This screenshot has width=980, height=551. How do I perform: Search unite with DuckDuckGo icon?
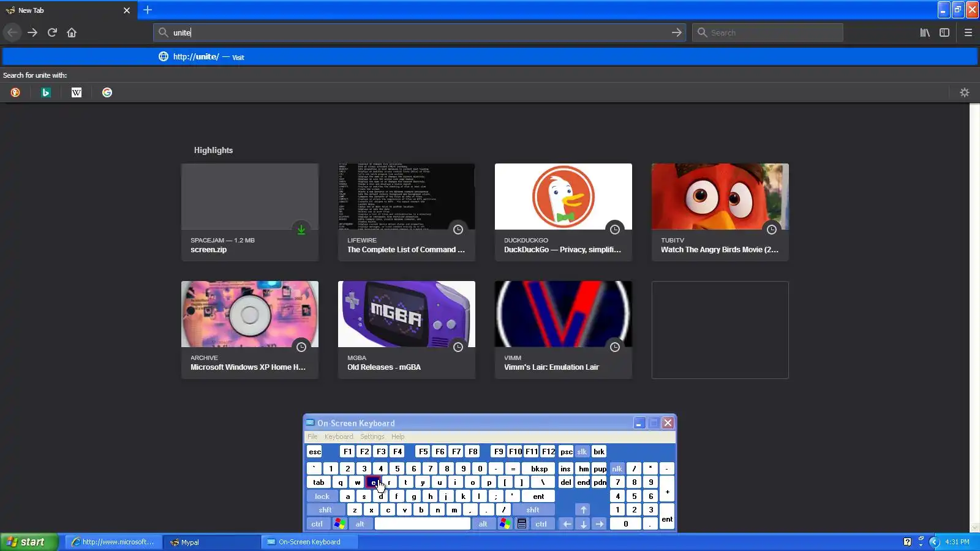pos(15,92)
